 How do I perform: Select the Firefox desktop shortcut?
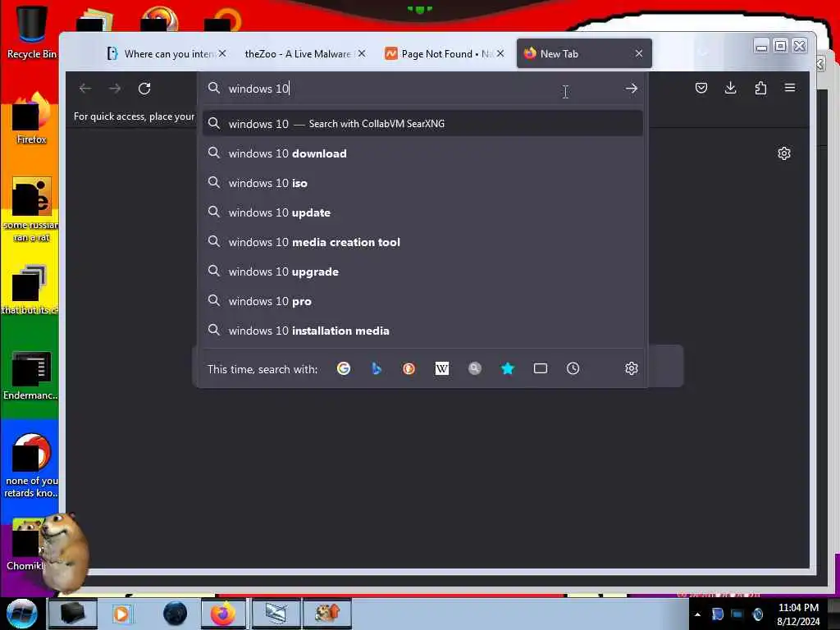tap(31, 119)
